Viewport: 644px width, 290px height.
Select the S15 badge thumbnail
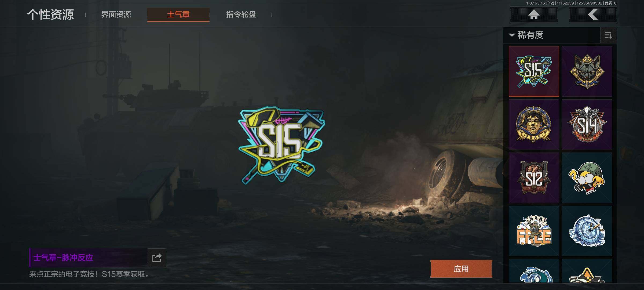pos(534,71)
